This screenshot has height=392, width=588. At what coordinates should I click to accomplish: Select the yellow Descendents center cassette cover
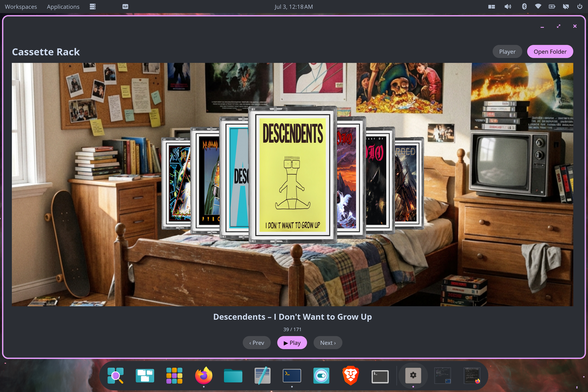[292, 174]
